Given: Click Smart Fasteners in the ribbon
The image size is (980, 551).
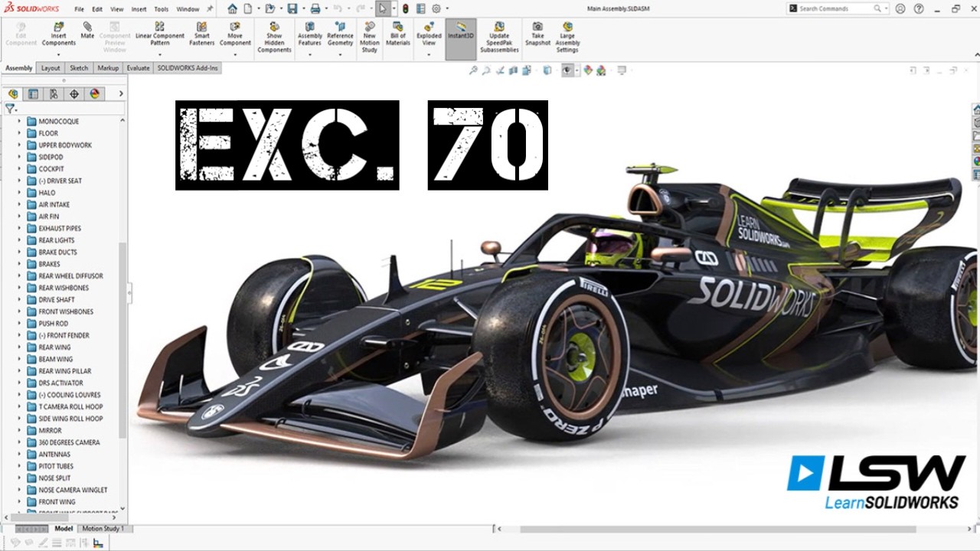Looking at the screenshot, I should (x=202, y=34).
